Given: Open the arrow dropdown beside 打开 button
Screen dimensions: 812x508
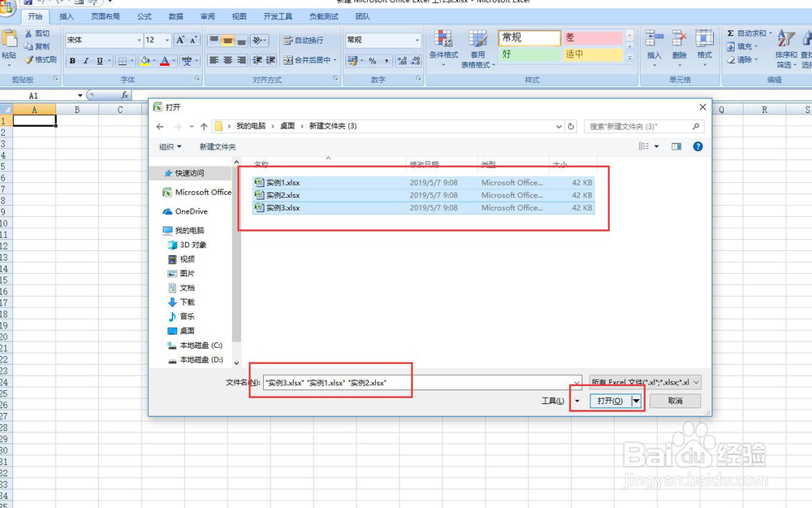Looking at the screenshot, I should [637, 401].
